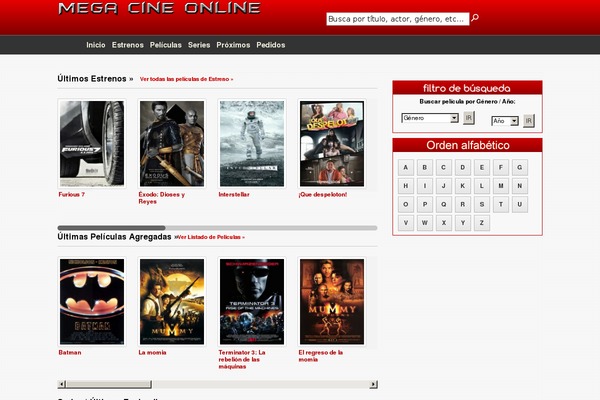
Task: Click the IR button next to Género
Action: (x=469, y=118)
